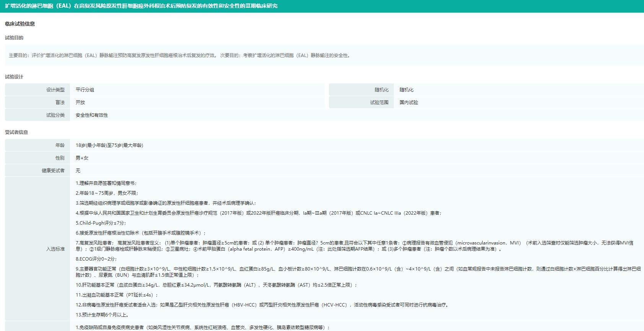The height and width of the screenshot is (331, 644).
Task: Select the age range value 18岁至75岁
Action: pos(109,145)
